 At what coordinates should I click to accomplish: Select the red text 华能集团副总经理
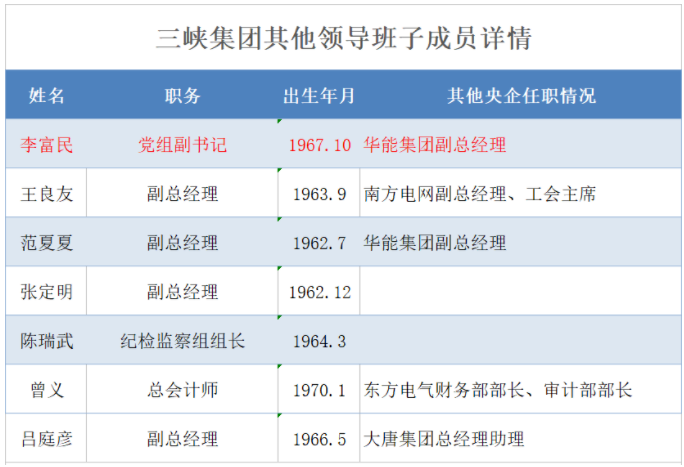click(435, 145)
